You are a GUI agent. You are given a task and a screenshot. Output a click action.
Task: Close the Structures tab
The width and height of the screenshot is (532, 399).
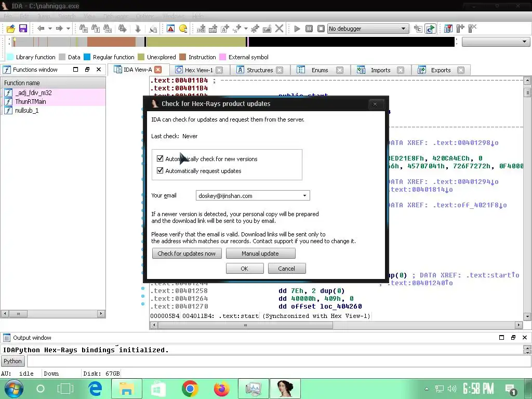280,70
